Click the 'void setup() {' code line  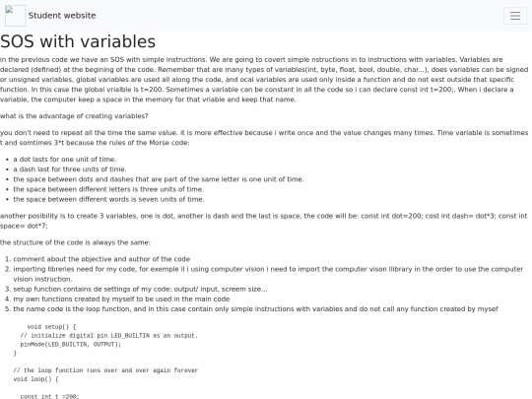click(x=51, y=327)
